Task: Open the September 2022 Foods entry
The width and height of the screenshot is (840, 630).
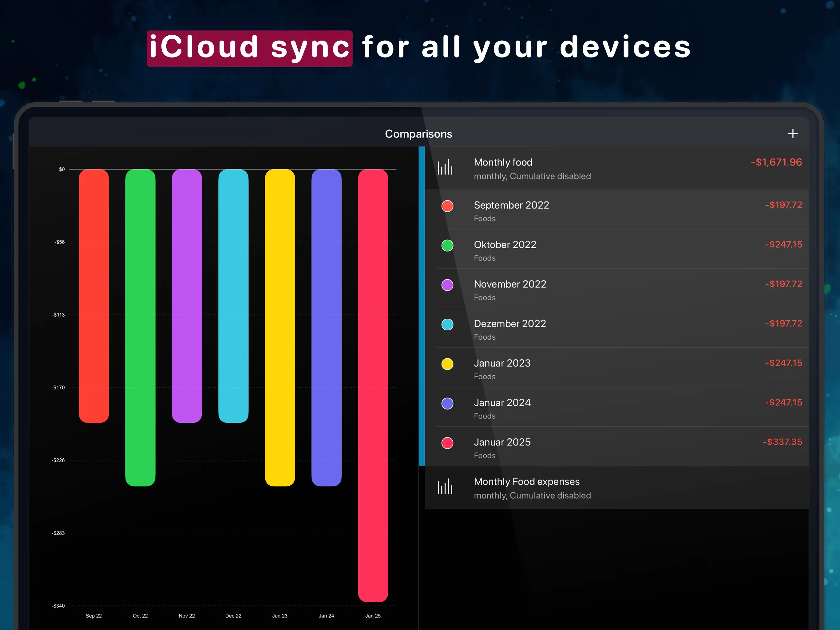Action: 511,211
